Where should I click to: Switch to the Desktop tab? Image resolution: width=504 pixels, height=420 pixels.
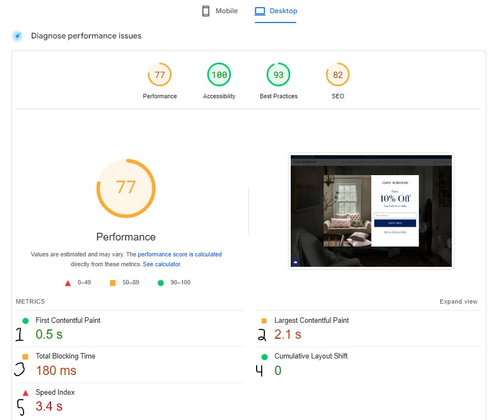[276, 11]
